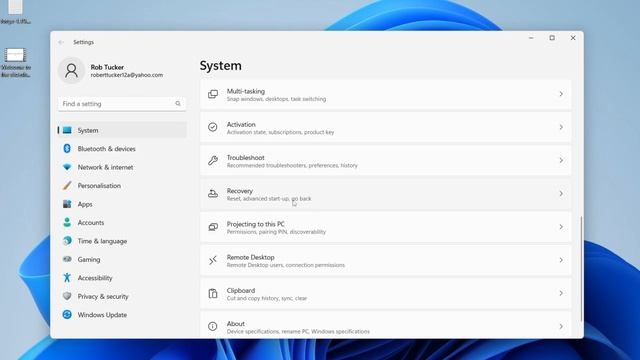Click the Accessibility figure icon
This screenshot has height=360, width=640.
point(67,278)
